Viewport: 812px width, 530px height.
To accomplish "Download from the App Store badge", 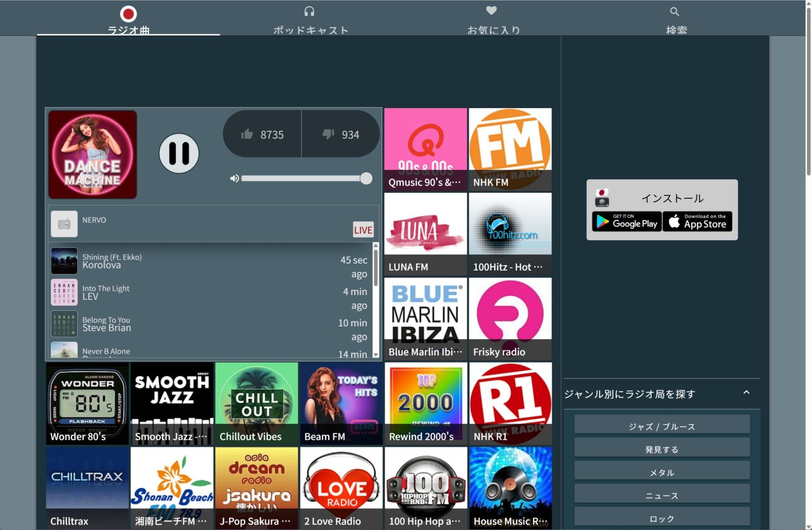I will click(x=697, y=222).
